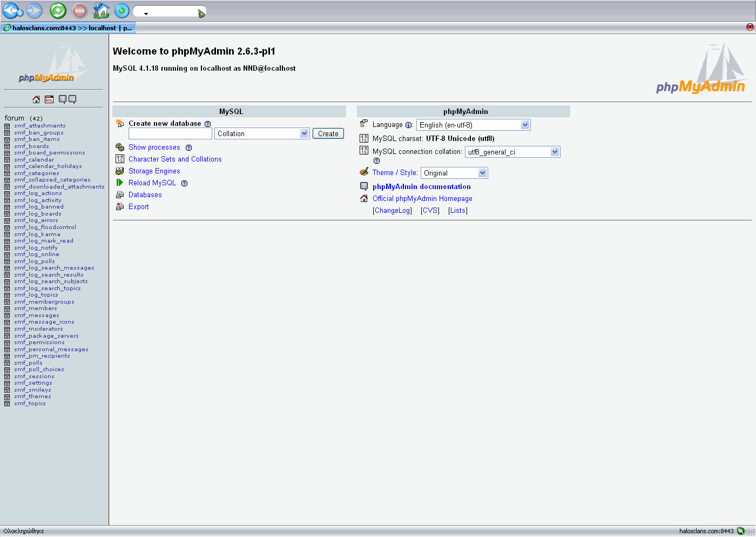Open the Show processes link
The height and width of the screenshot is (537, 756).
154,147
